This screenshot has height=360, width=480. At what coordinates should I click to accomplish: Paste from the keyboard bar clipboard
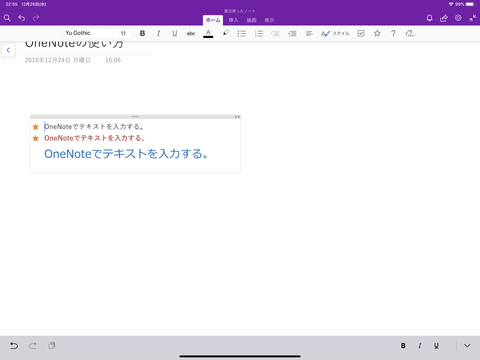[51, 346]
